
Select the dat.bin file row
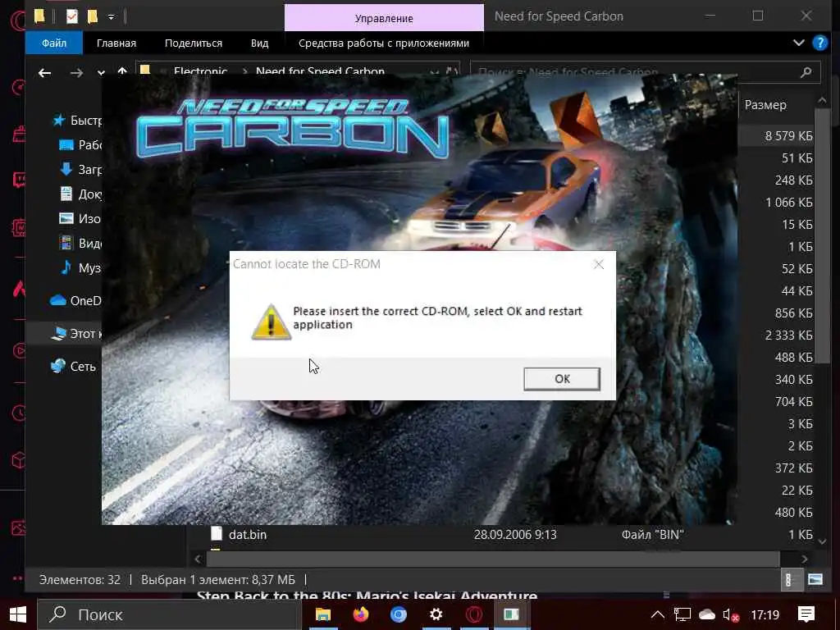click(501, 535)
